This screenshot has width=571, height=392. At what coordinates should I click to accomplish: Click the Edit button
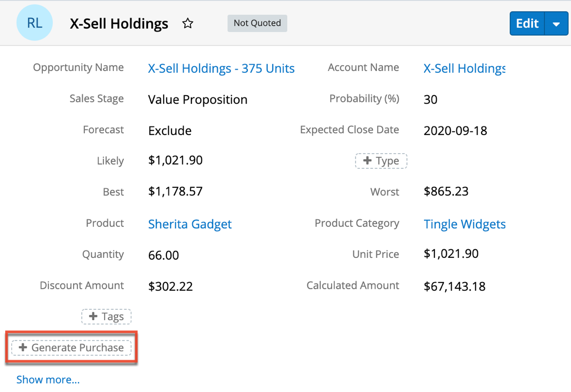(527, 24)
